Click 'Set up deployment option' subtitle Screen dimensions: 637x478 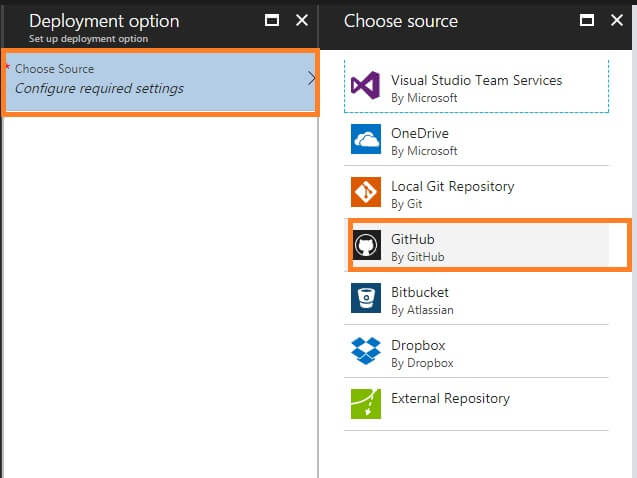tap(88, 39)
